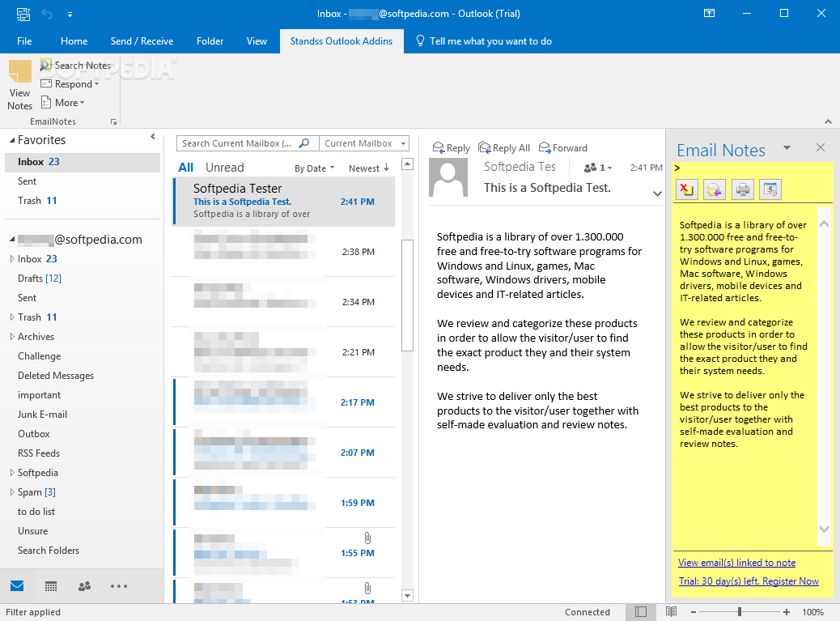Screen dimensions: 840x621
Task: Click the Send/Receive quick access icon
Action: pyautogui.click(x=23, y=14)
